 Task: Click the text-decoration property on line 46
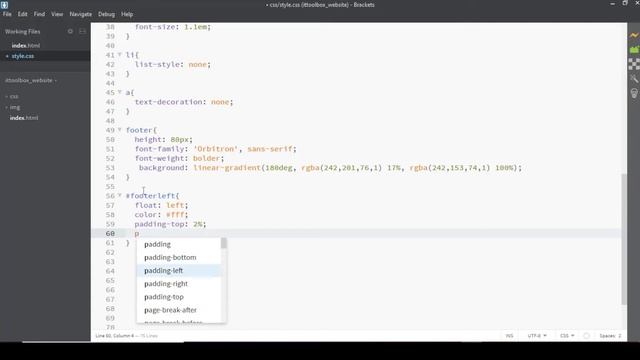169,102
